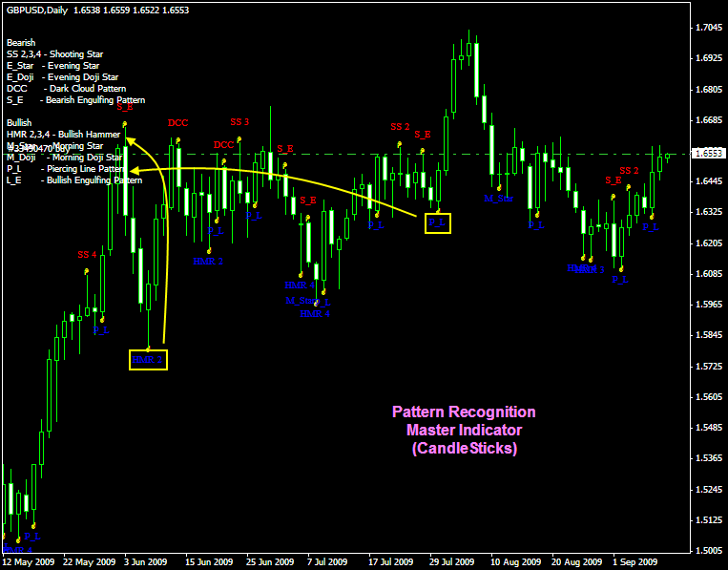Viewport: 728px width, 570px height.
Task: Click the highlighted current price tag 1.6553
Action: (708, 154)
